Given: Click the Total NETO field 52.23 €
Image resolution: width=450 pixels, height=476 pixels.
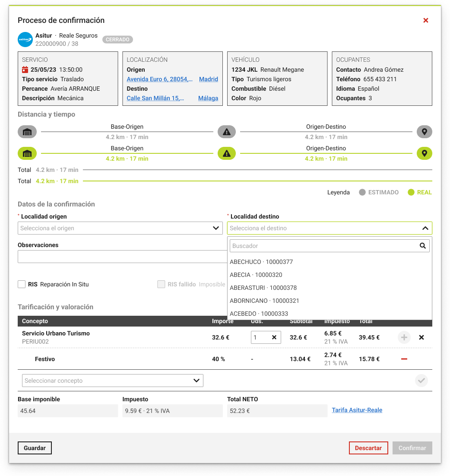Looking at the screenshot, I should 277,411.
